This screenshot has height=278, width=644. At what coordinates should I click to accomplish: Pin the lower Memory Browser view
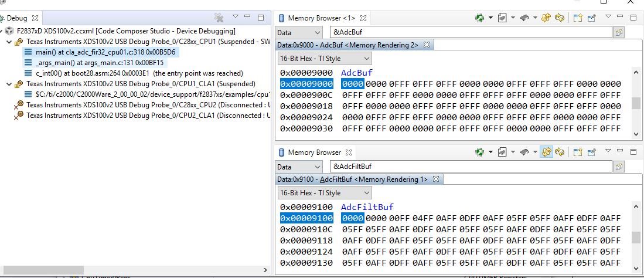591,152
